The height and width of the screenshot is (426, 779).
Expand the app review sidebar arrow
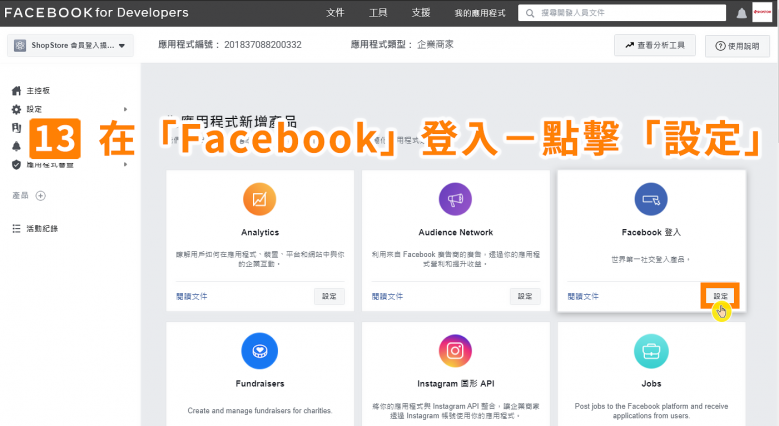[126, 165]
